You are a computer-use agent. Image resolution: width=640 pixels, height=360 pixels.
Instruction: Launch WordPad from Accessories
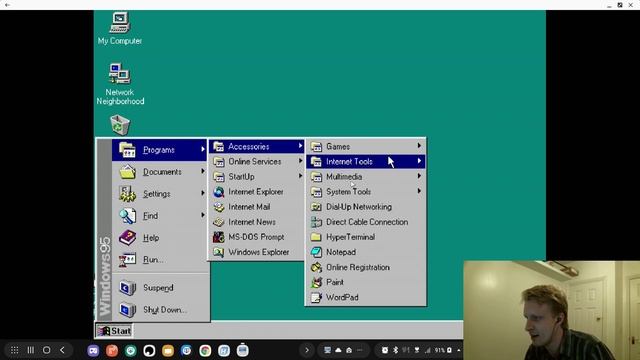(x=366, y=298)
